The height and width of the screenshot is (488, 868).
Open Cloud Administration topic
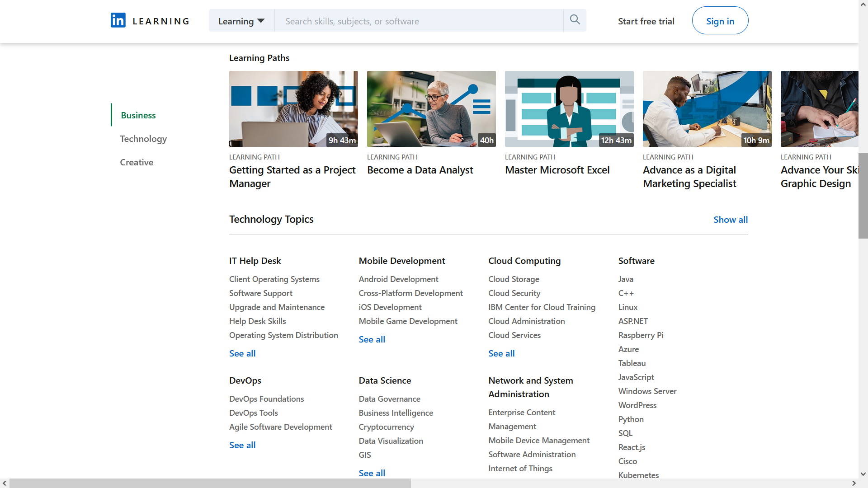527,321
